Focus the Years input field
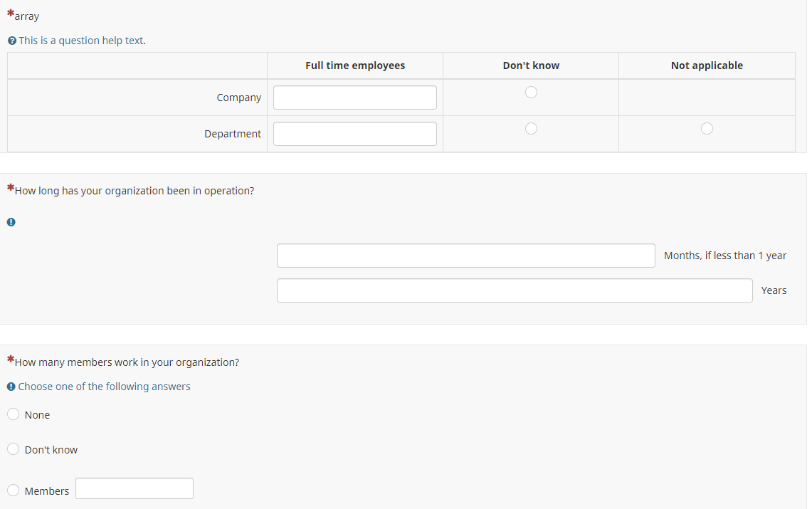Screen dimensions: 812x509 (x=514, y=290)
